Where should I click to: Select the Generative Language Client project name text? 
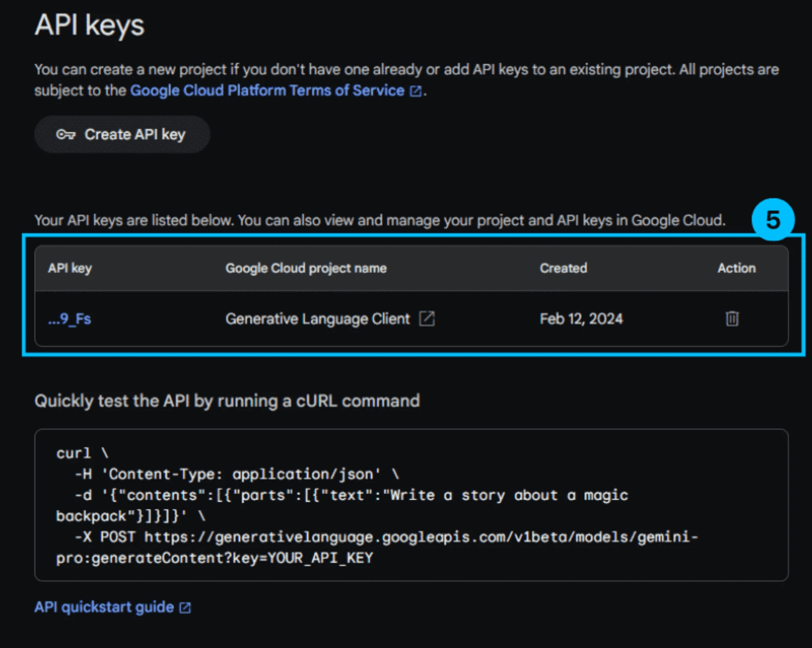[317, 318]
